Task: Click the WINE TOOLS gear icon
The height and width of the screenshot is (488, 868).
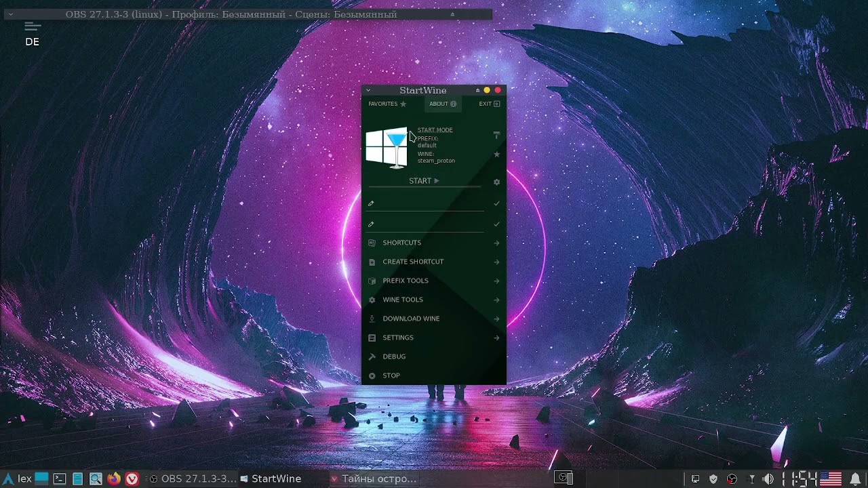Action: 372,300
